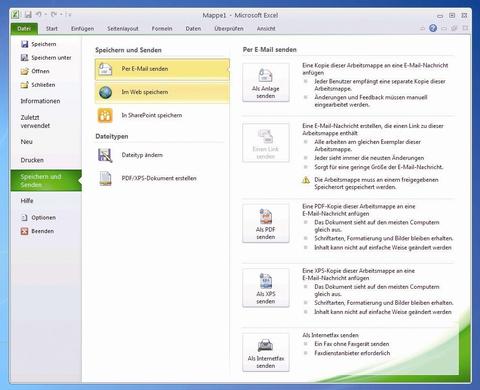
Task: Click the Dateitypen section heading
Action: point(112,136)
